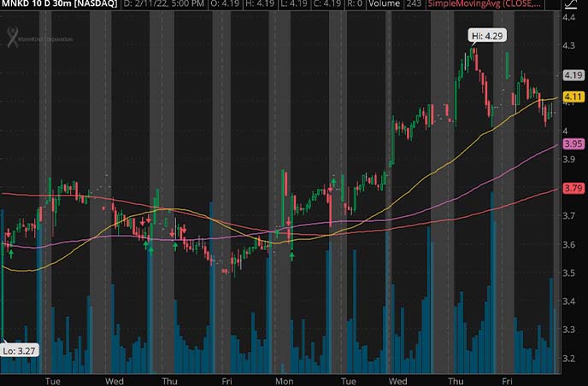Image resolution: width=588 pixels, height=386 pixels.
Task: Click the 3.6 price axis label
Action: (569, 245)
